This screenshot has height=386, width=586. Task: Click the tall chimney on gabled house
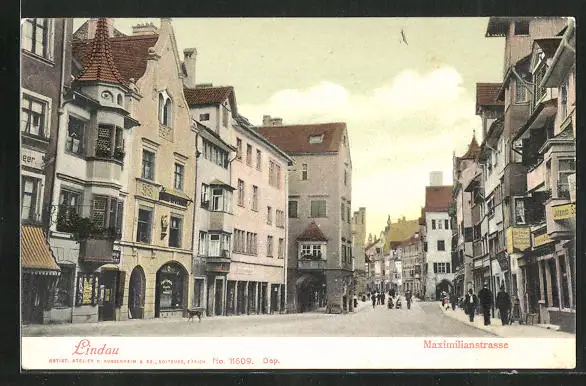[190, 67]
